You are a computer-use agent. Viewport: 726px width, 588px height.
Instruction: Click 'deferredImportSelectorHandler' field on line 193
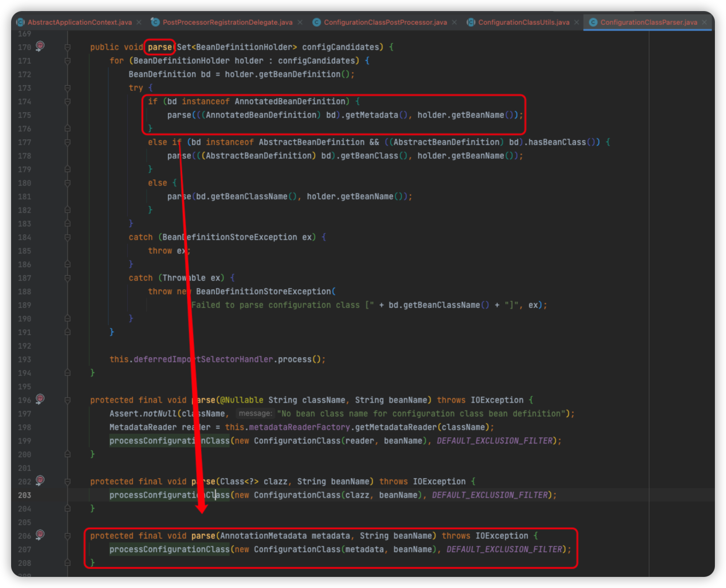point(203,360)
